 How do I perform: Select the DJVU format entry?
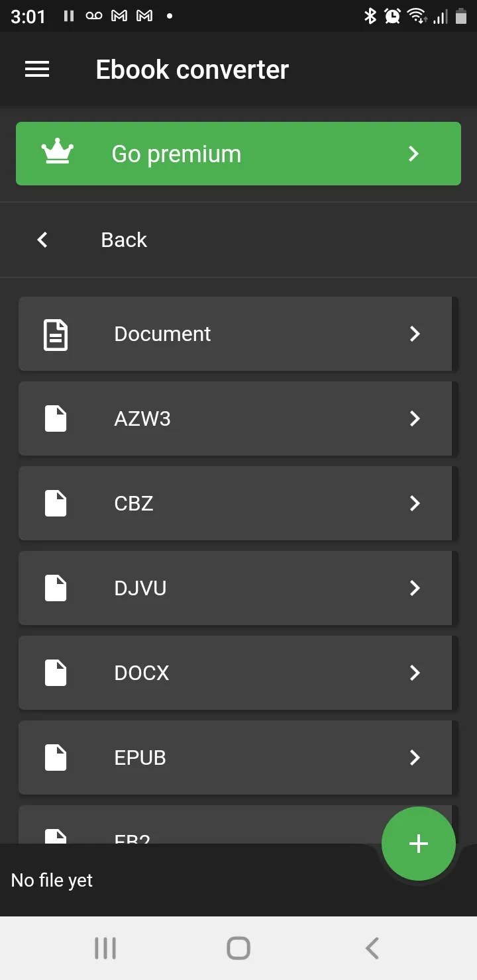point(235,588)
